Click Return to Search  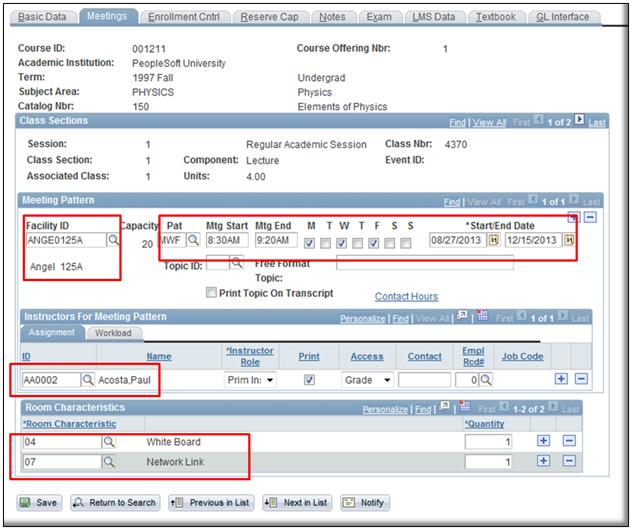click(115, 503)
